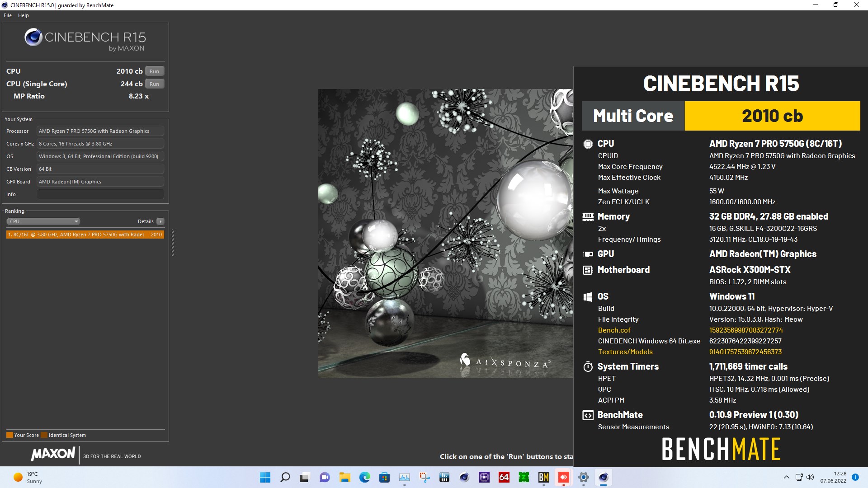Open the Chat app in the taskbar

coord(325,477)
